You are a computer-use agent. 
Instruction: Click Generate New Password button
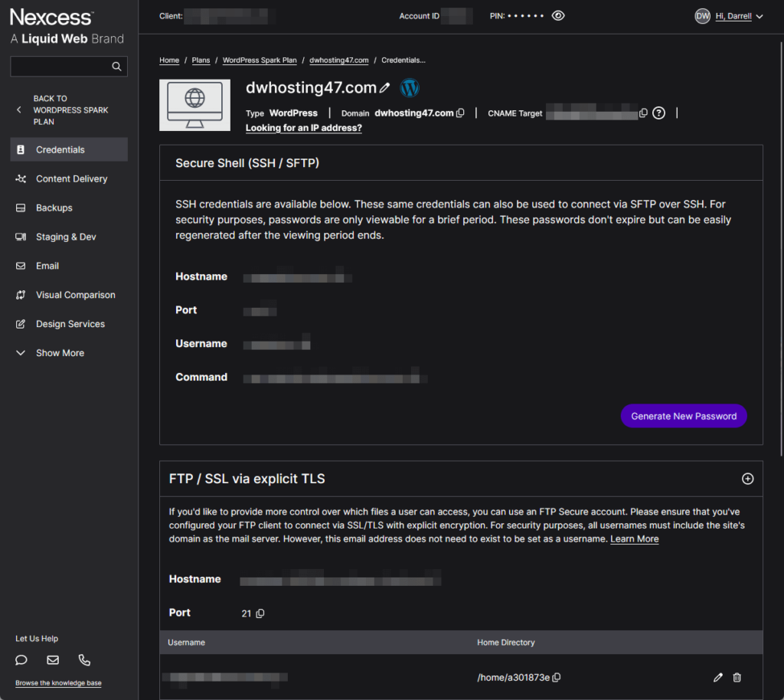tap(684, 416)
